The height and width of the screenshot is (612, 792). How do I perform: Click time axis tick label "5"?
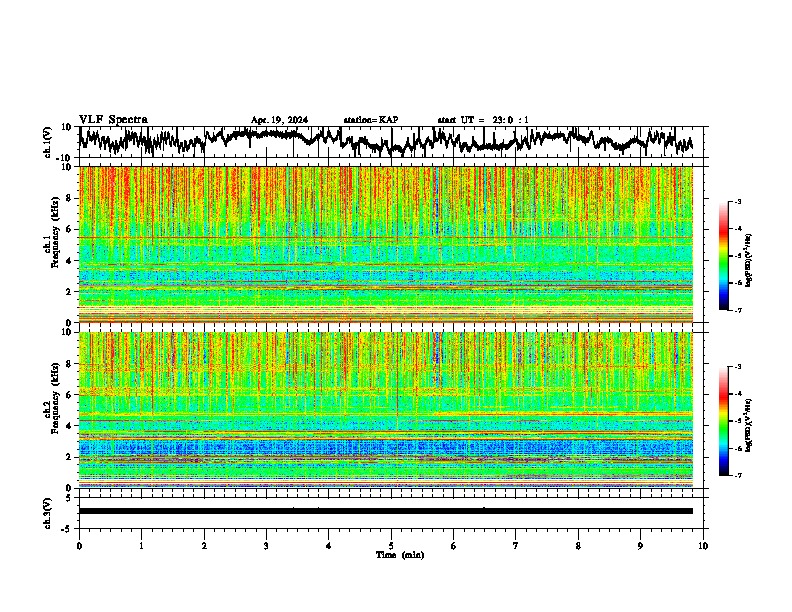(x=391, y=546)
